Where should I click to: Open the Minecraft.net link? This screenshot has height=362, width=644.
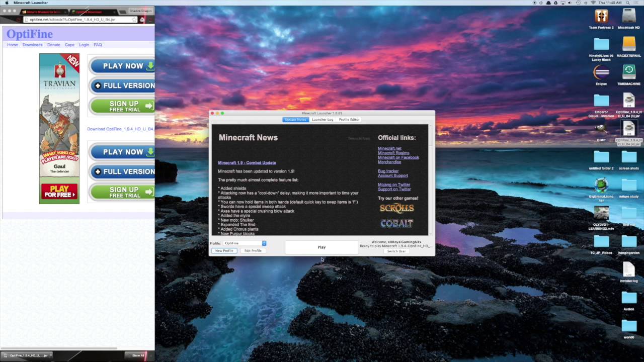pos(389,149)
